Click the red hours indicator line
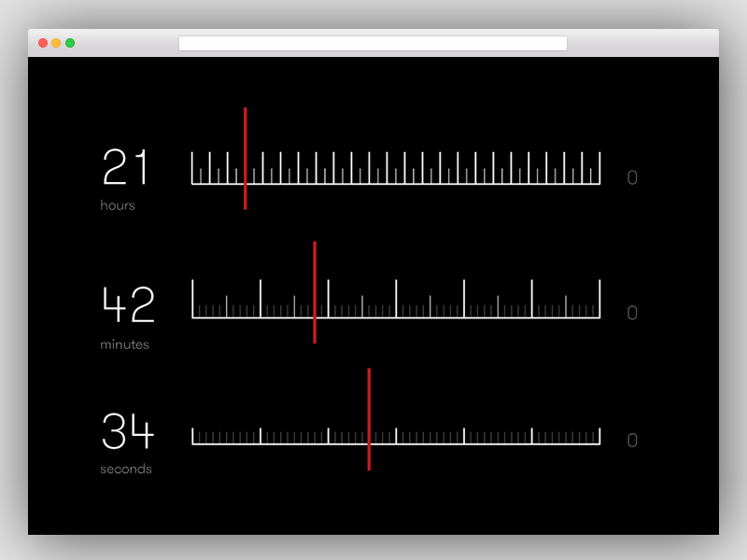This screenshot has height=560, width=747. click(x=245, y=158)
